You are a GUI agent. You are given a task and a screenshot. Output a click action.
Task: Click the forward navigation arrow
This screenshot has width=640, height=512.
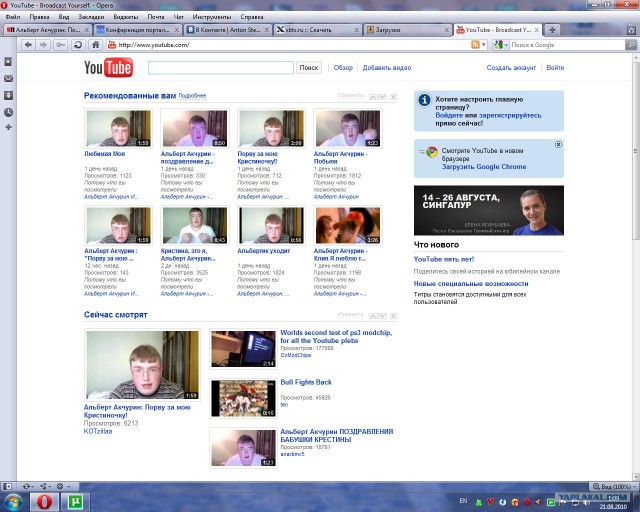[x=43, y=45]
